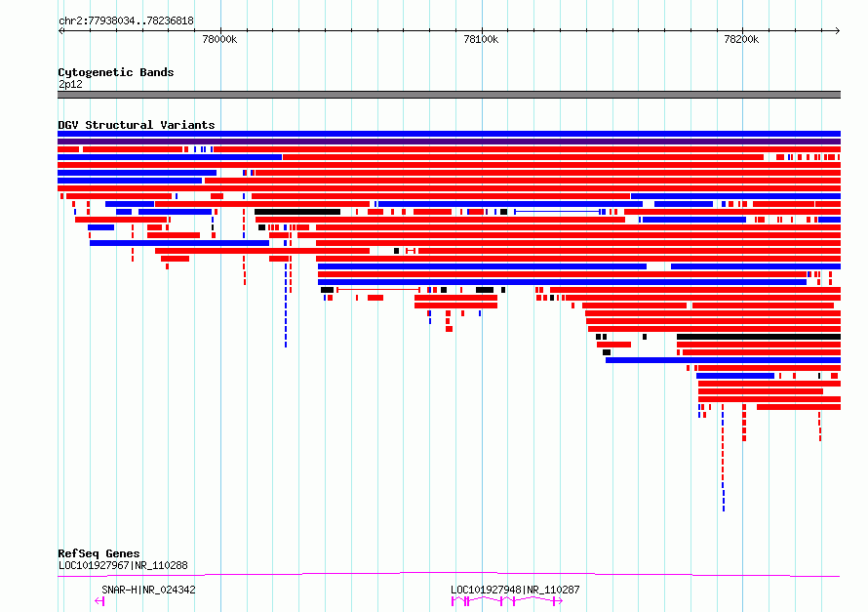Select the long black variant bar near 78200k
This screenshot has height=612, width=868.
(759, 337)
